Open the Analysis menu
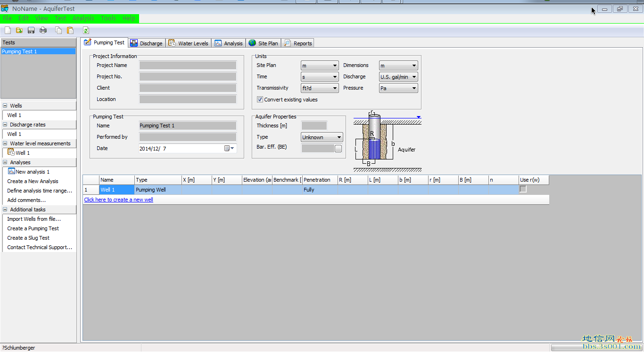This screenshot has height=352, width=644. pyautogui.click(x=83, y=18)
